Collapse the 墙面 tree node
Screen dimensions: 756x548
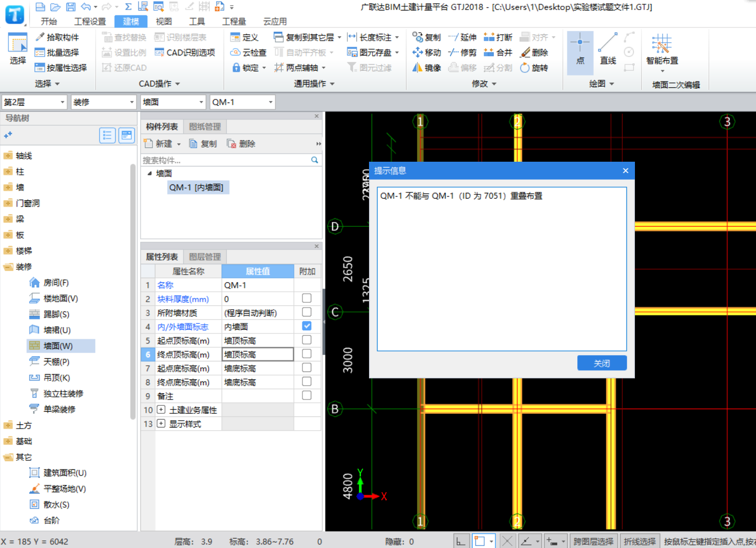pyautogui.click(x=150, y=173)
